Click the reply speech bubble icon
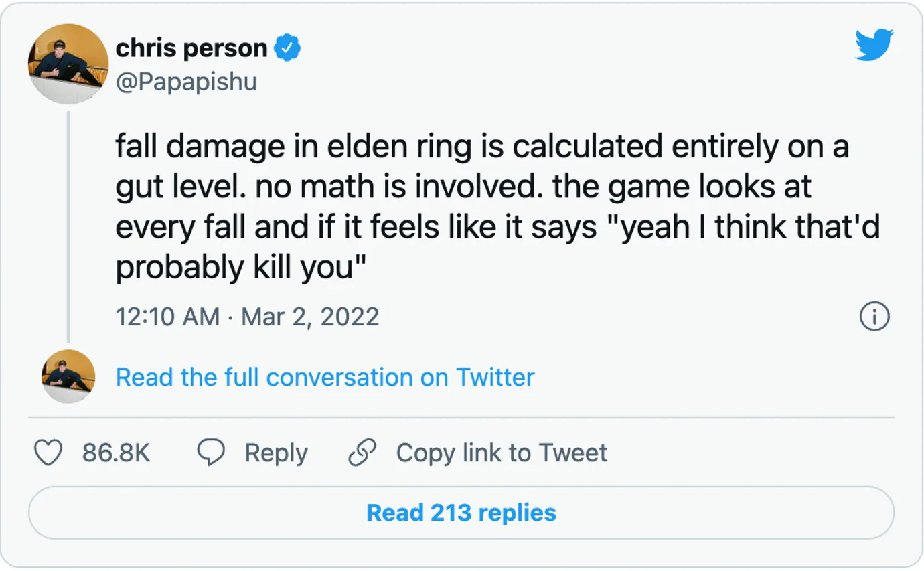Image resolution: width=924 pixels, height=571 pixels. click(x=211, y=453)
